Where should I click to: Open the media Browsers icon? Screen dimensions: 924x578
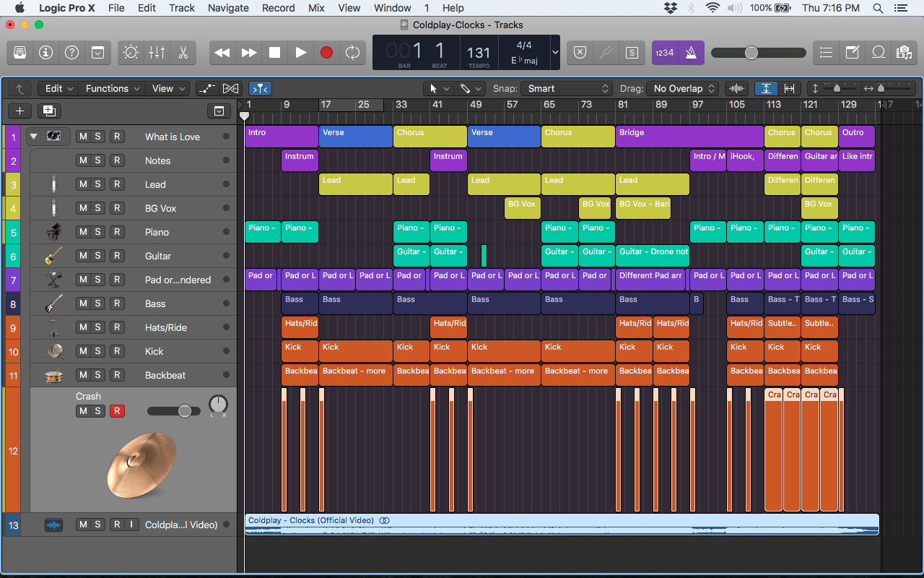tap(903, 53)
